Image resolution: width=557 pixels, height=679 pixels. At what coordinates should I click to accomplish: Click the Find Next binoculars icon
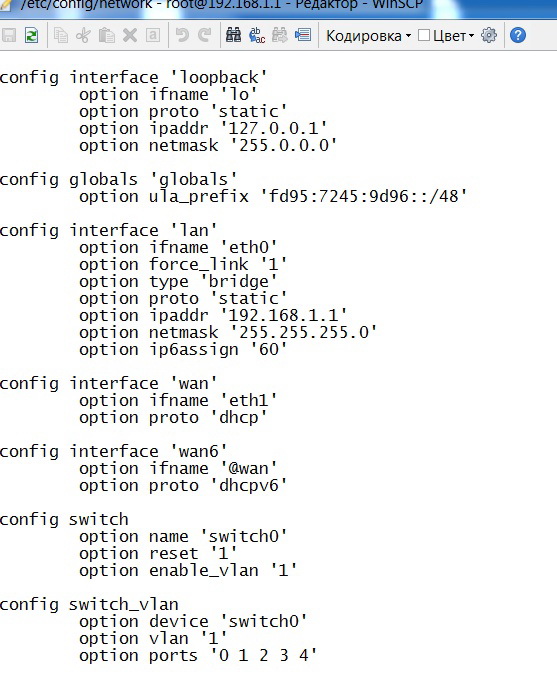click(x=280, y=35)
